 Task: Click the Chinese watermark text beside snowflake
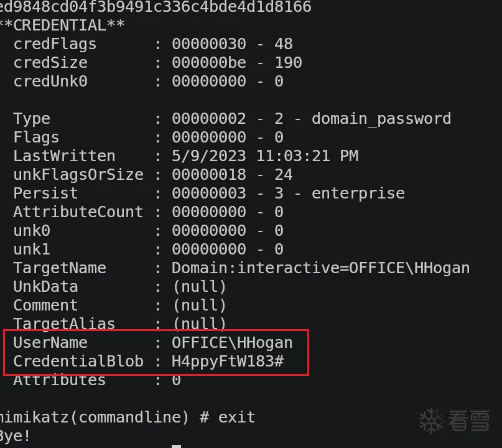468,421
